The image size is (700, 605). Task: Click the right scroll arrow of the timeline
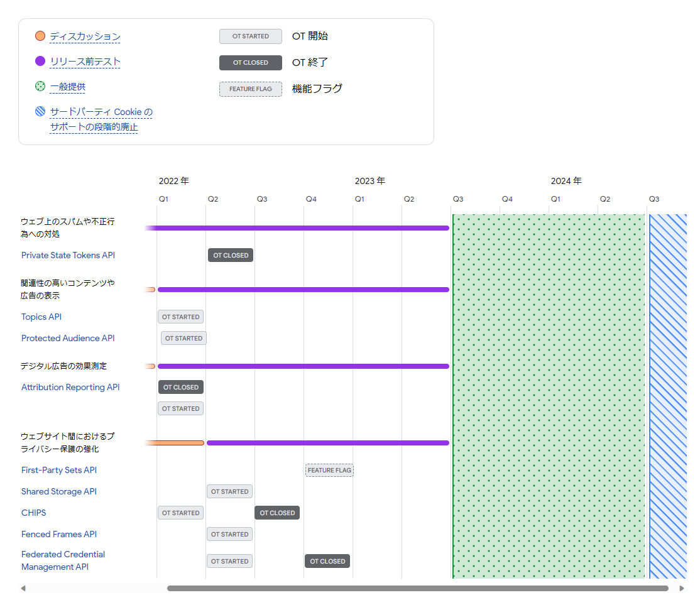(x=682, y=589)
